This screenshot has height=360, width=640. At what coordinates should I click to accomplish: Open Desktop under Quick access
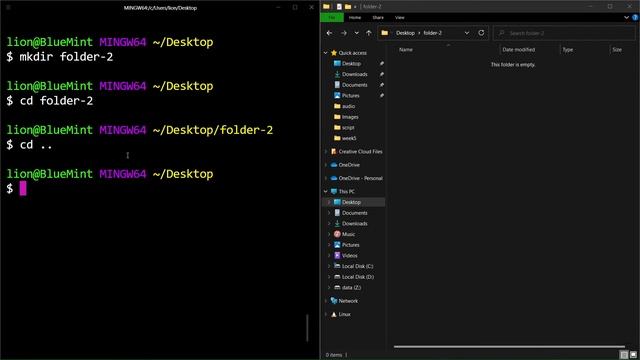pos(351,64)
